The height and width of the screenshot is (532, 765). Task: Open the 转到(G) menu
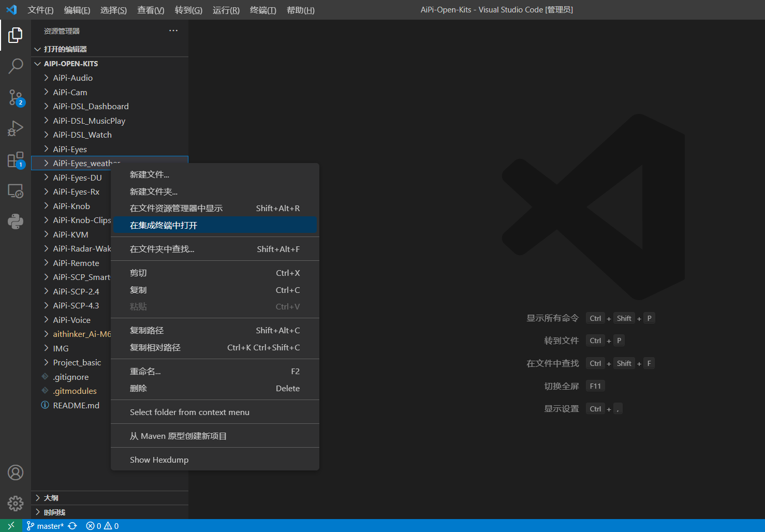point(188,10)
